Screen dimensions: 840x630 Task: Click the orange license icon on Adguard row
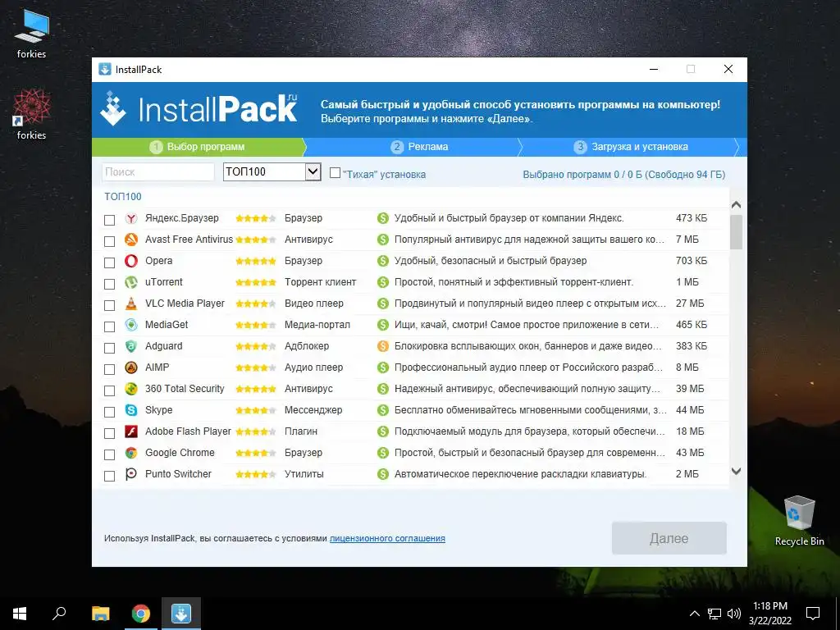tap(382, 346)
